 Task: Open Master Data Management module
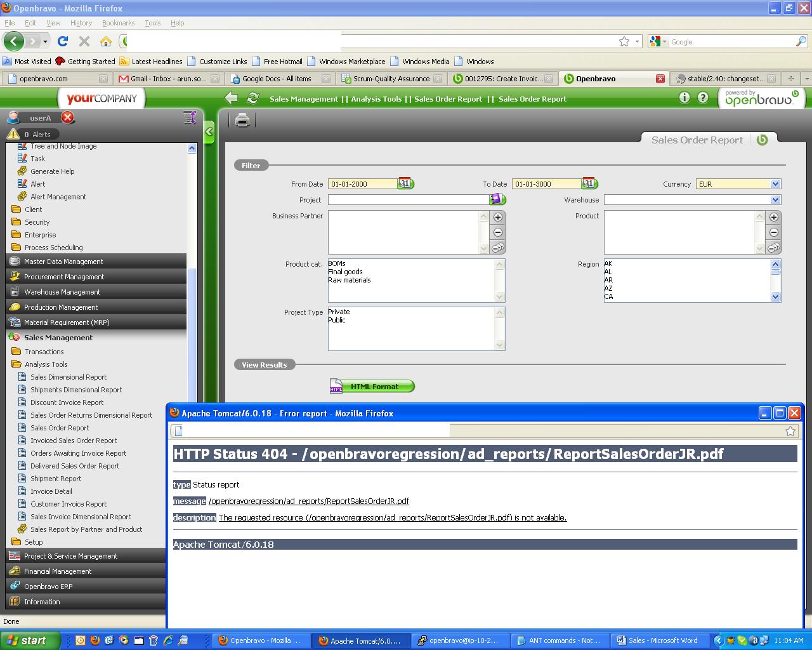96,262
